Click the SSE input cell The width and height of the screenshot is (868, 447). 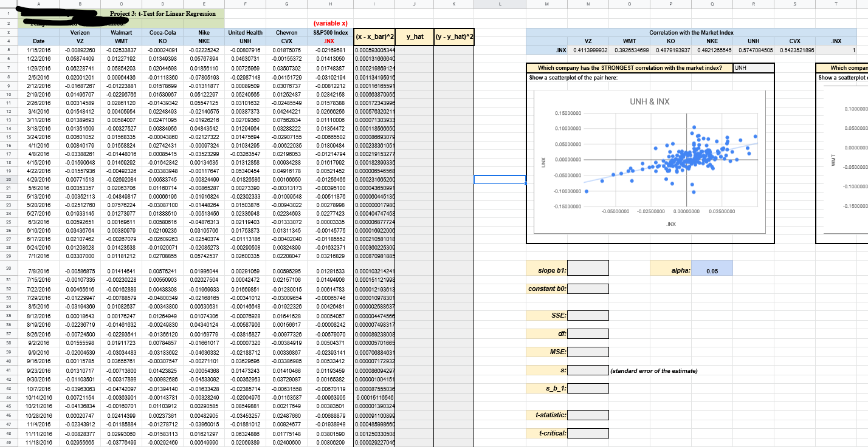click(588, 315)
